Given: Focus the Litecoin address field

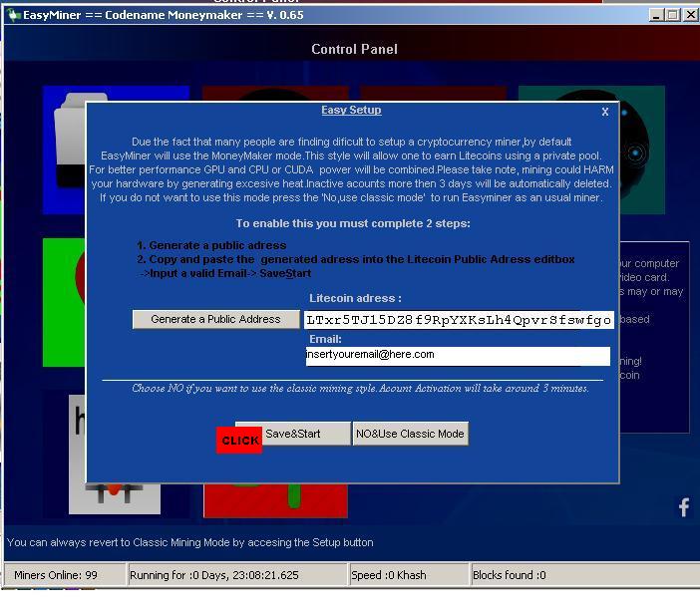Looking at the screenshot, I should (459, 320).
